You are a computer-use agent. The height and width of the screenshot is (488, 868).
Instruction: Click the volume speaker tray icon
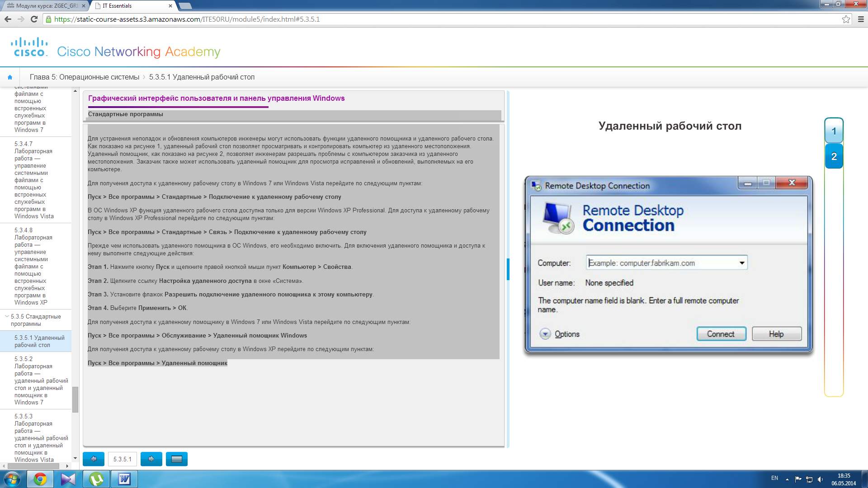coord(821,479)
